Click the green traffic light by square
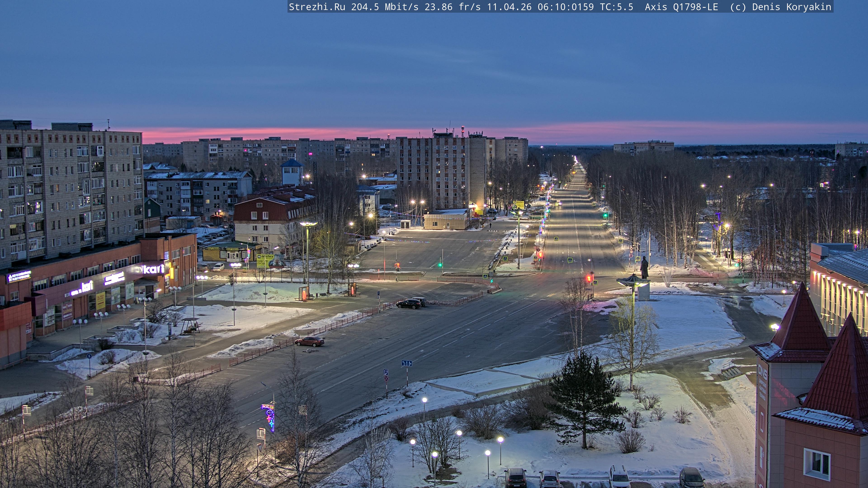This screenshot has height=488, width=868. pyautogui.click(x=440, y=265)
